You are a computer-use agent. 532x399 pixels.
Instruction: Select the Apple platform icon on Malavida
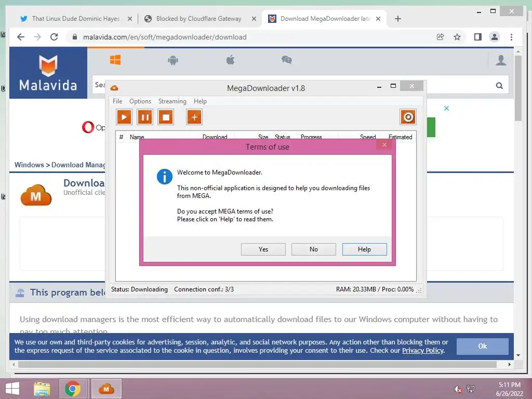[230, 60]
